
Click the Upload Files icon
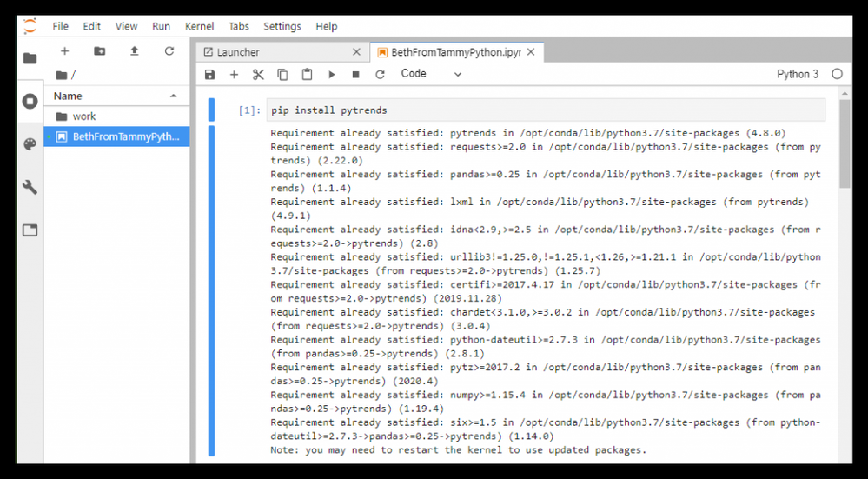(135, 51)
